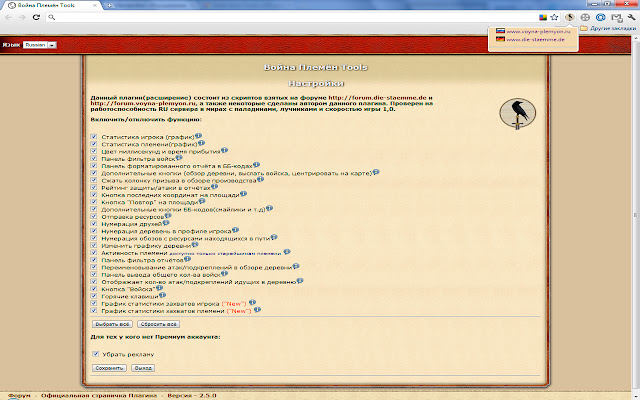The height and width of the screenshot is (400, 640).
Task: Open the "Форум" link in footer
Action: (x=19, y=395)
